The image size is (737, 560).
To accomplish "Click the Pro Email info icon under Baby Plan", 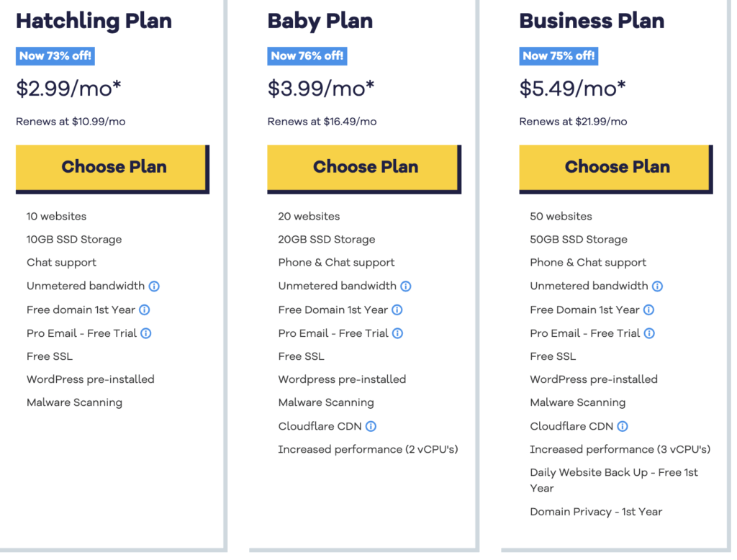I will pos(398,333).
